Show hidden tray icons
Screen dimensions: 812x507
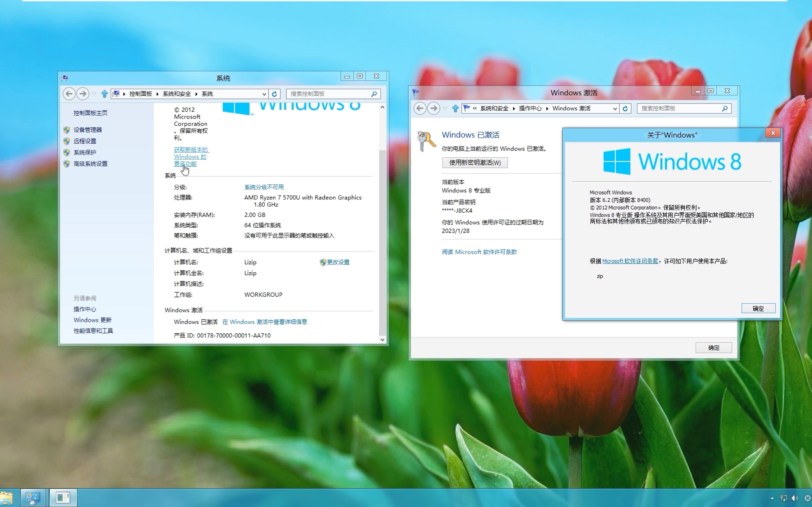[x=772, y=498]
